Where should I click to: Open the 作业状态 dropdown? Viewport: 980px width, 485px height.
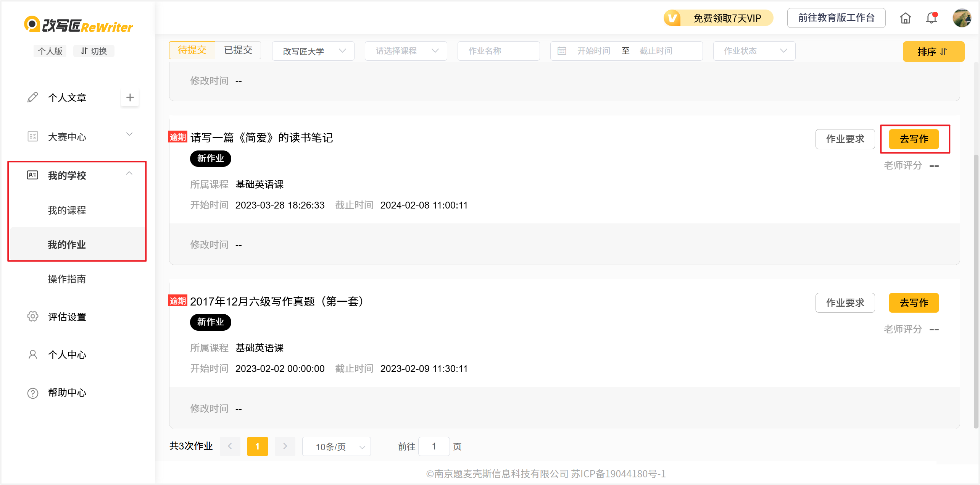pyautogui.click(x=754, y=51)
